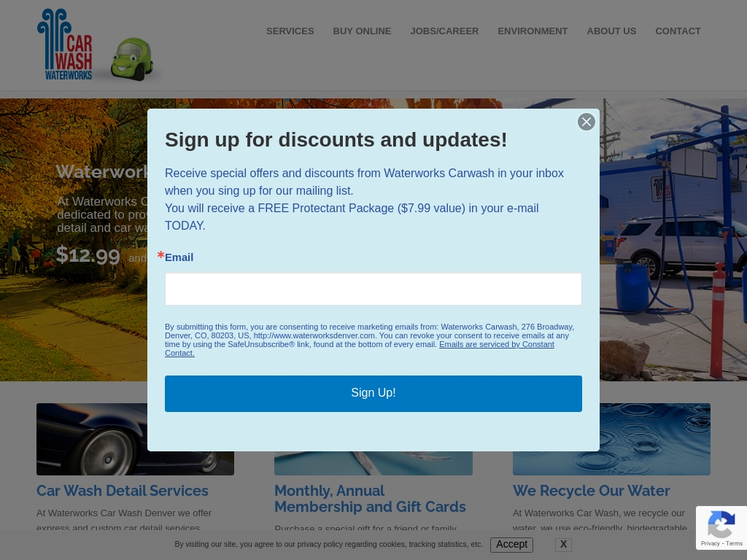Click the green cartoon car mascot

132,59
